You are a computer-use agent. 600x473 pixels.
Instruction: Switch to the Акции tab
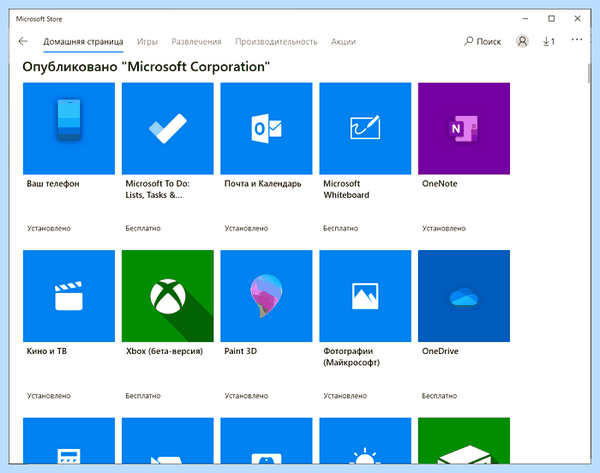click(343, 42)
